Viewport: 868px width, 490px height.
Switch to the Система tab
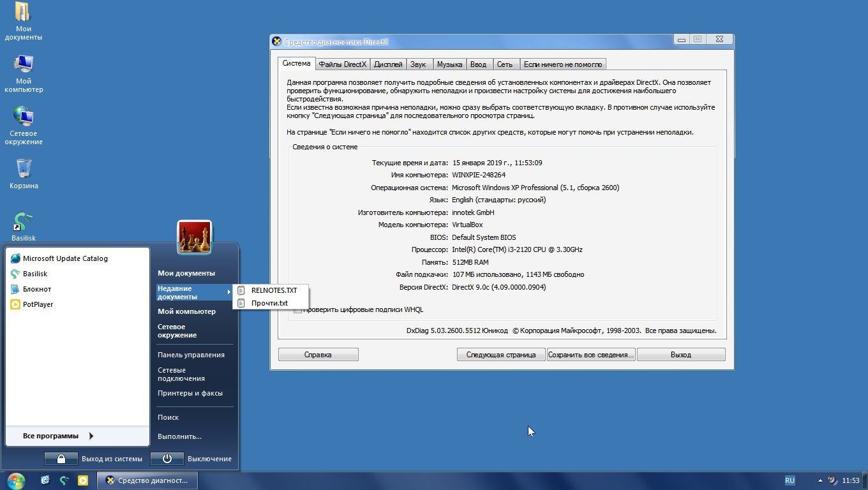(x=297, y=64)
